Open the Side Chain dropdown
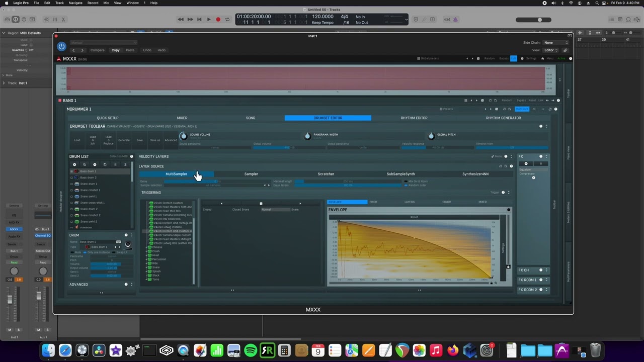Viewport: 644px width, 362px height. pyautogui.click(x=555, y=43)
